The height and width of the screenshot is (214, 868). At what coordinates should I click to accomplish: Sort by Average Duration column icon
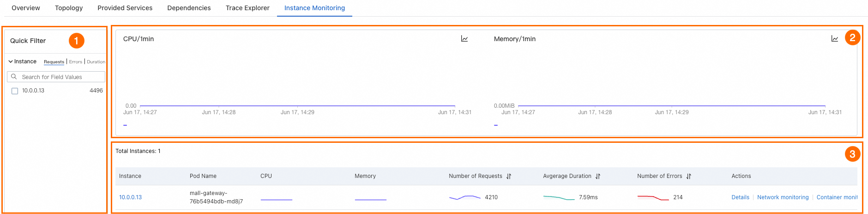(598, 176)
